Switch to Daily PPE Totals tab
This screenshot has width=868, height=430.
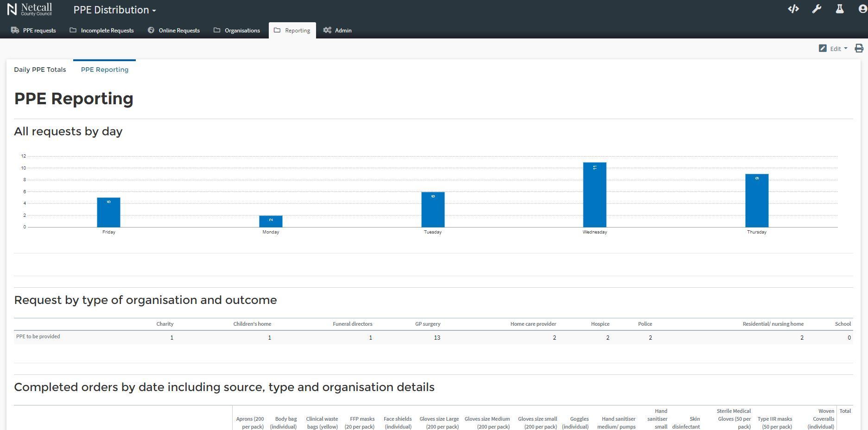coord(40,70)
